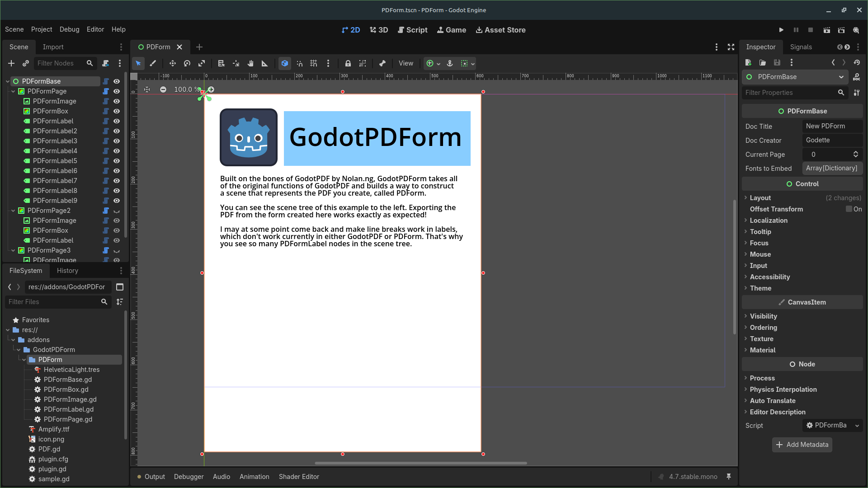Collapse the PDFormPage2 tree node
868x488 pixels.
click(x=13, y=211)
